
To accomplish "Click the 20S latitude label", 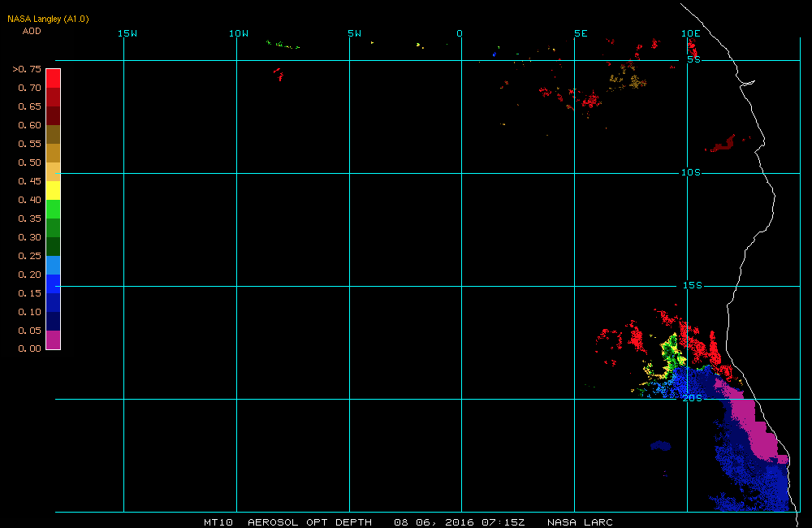I will [692, 398].
